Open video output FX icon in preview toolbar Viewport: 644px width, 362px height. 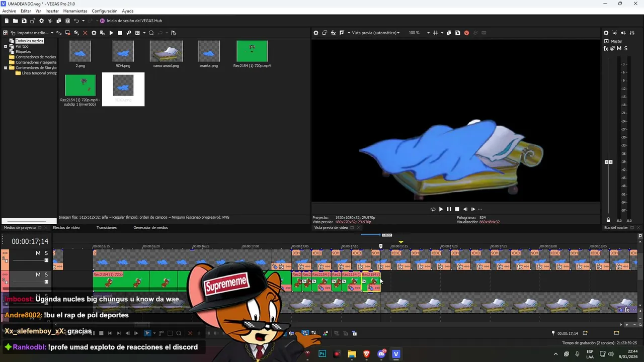coord(333,33)
